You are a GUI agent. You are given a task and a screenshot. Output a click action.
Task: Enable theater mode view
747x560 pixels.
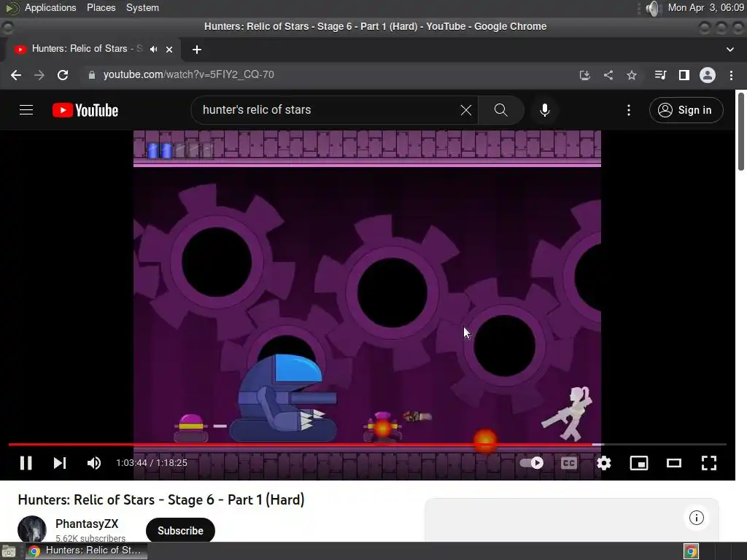pos(673,463)
